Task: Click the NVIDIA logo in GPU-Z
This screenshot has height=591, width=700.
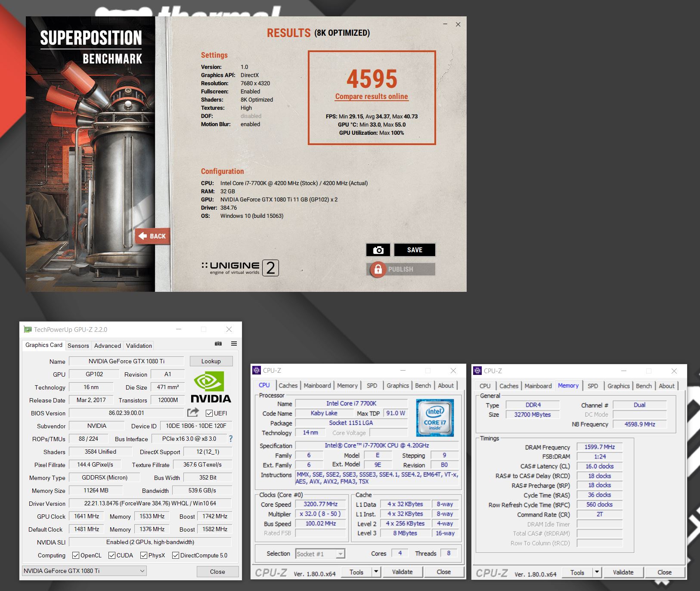Action: pos(211,387)
